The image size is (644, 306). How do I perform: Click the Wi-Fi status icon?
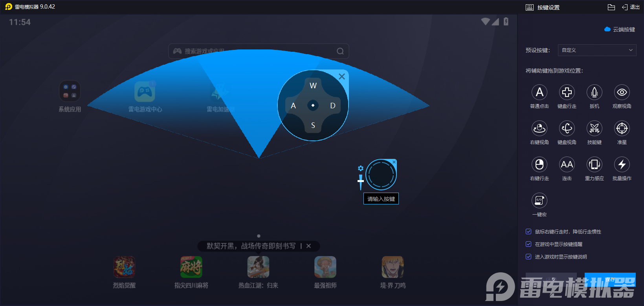[486, 22]
